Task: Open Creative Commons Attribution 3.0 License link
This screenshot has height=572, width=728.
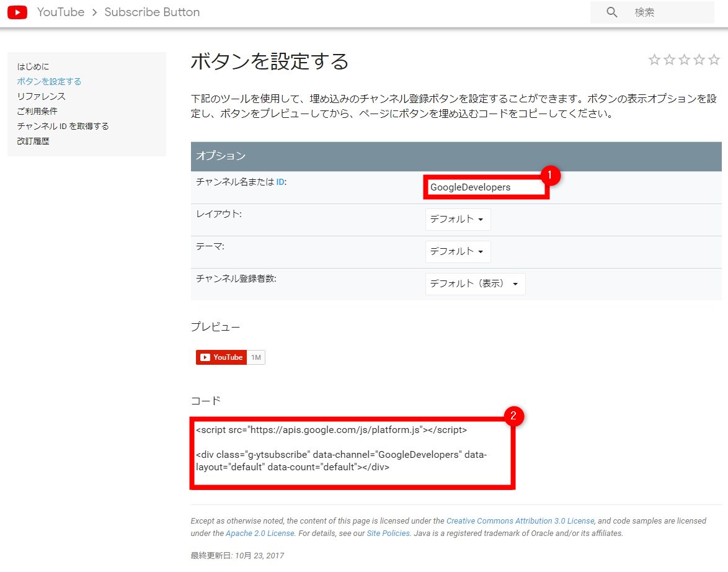Action: pyautogui.click(x=520, y=521)
